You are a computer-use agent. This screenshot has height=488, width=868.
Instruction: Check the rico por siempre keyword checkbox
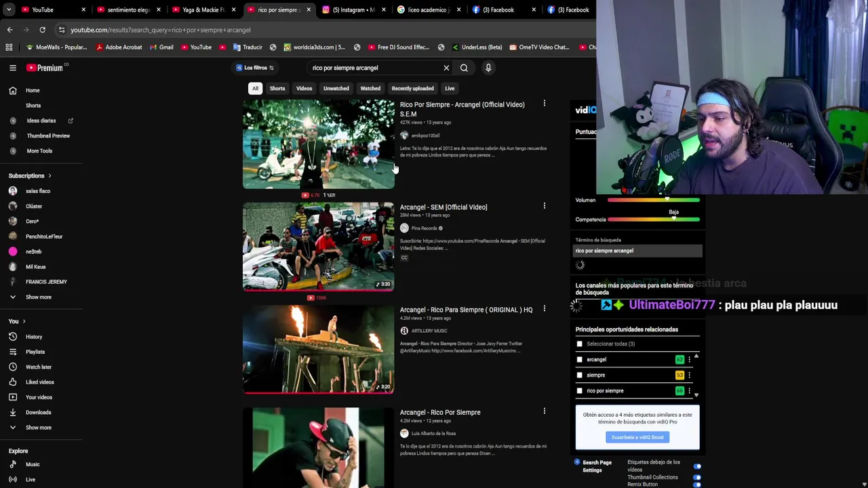579,391
